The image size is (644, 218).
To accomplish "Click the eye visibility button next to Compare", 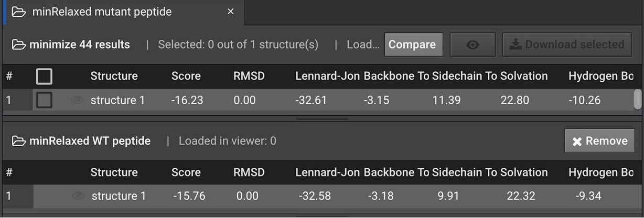I will 473,45.
